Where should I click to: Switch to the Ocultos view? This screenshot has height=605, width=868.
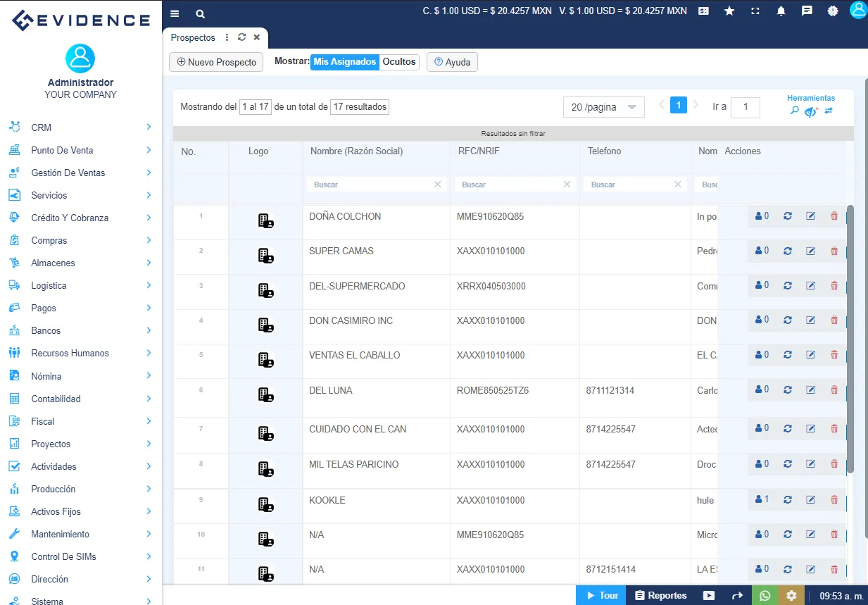[x=399, y=62]
